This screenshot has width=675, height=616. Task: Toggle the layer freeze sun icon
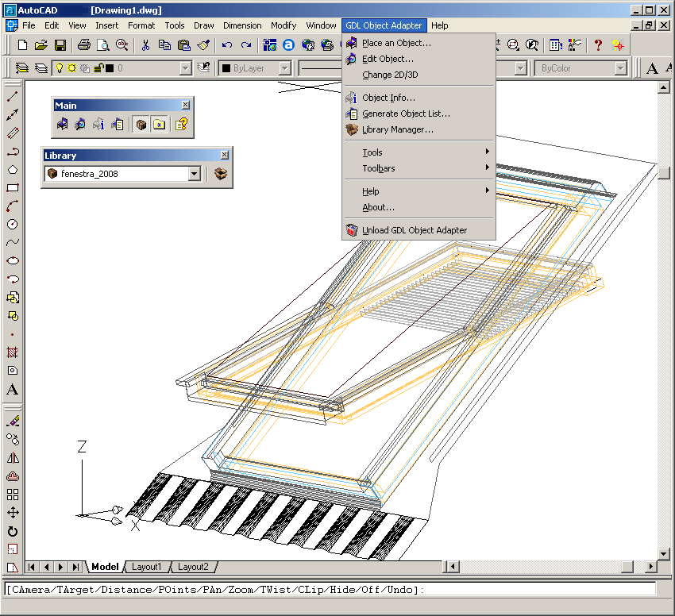(72, 68)
